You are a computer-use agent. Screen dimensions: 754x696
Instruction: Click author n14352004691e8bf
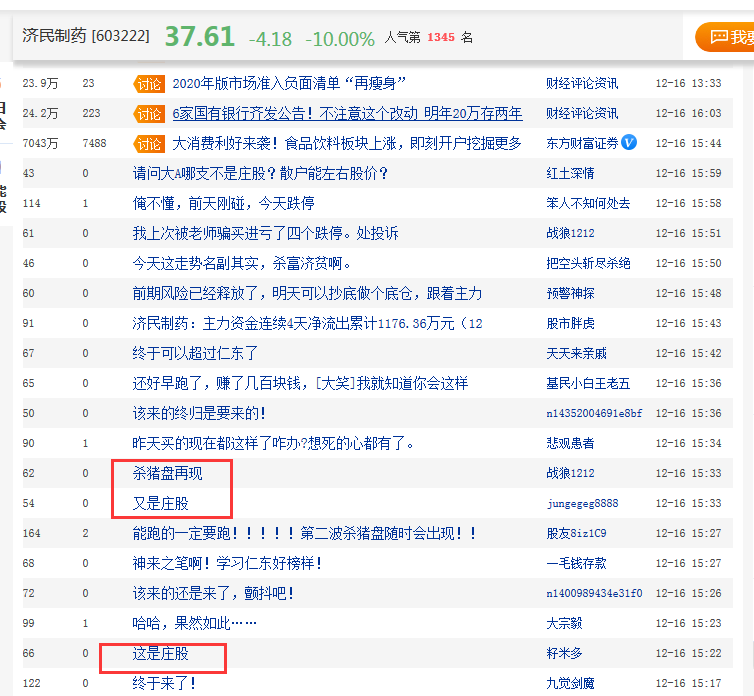(x=594, y=413)
